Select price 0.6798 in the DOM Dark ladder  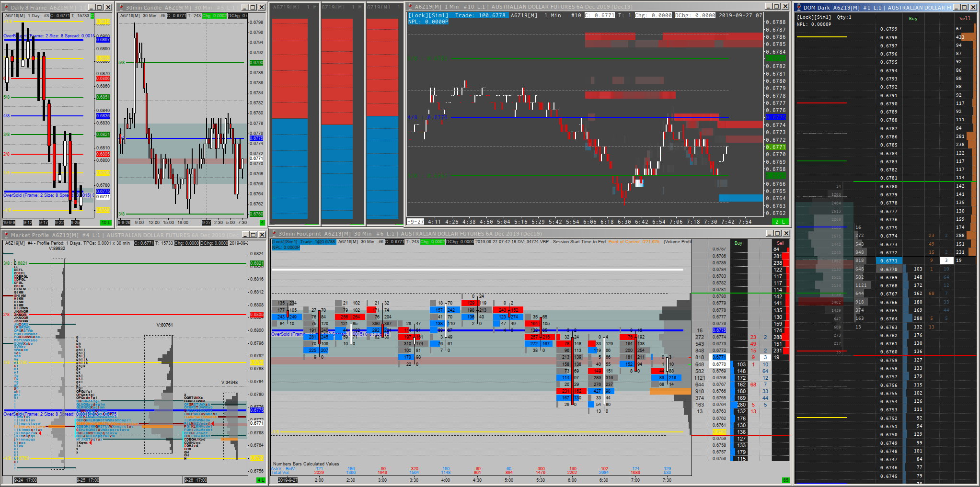point(888,37)
